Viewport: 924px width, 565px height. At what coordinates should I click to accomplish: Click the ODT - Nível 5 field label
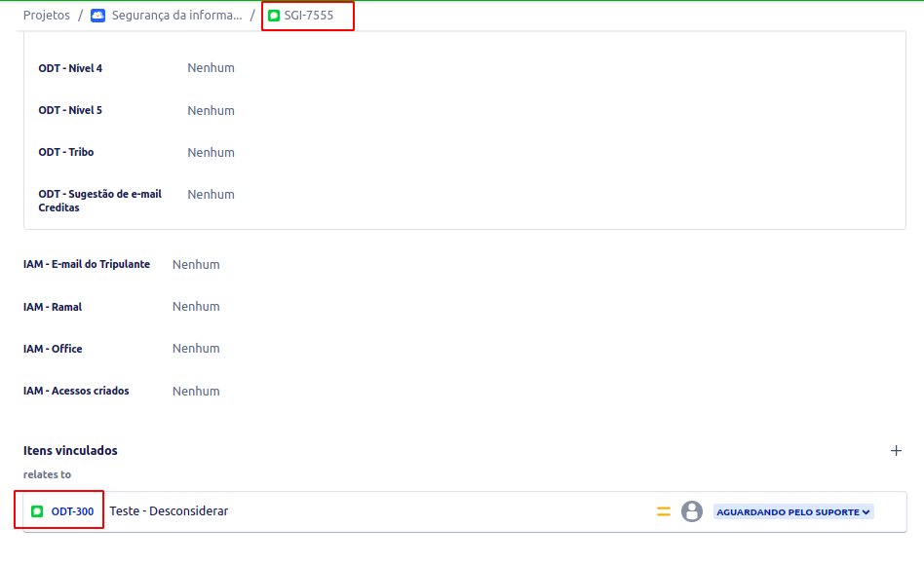click(x=70, y=110)
